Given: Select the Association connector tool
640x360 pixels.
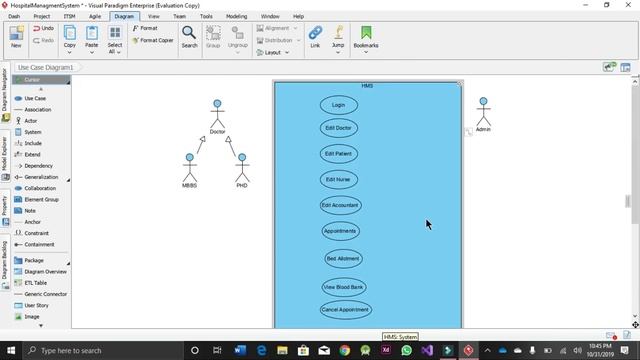Looking at the screenshot, I should pyautogui.click(x=33, y=110).
